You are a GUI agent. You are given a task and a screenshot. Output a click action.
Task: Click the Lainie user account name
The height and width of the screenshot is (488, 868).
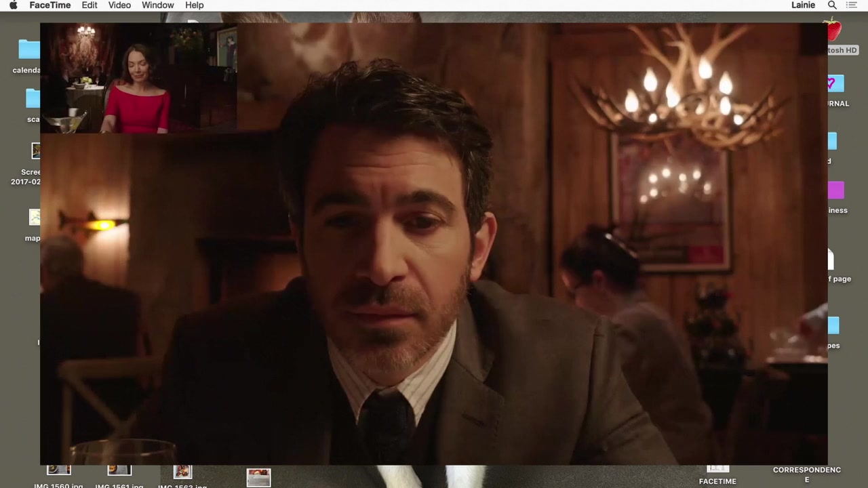coord(803,5)
